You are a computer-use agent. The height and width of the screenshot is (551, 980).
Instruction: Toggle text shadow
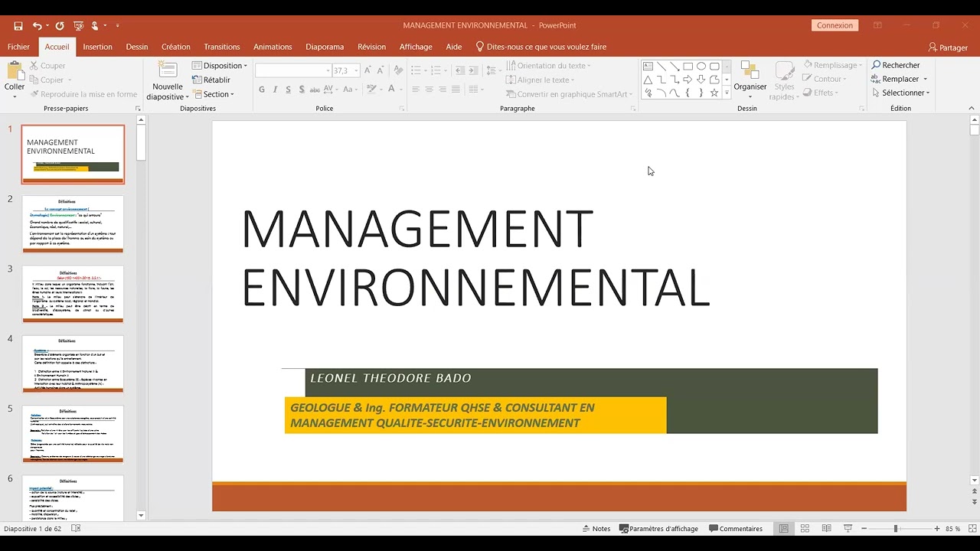[302, 90]
